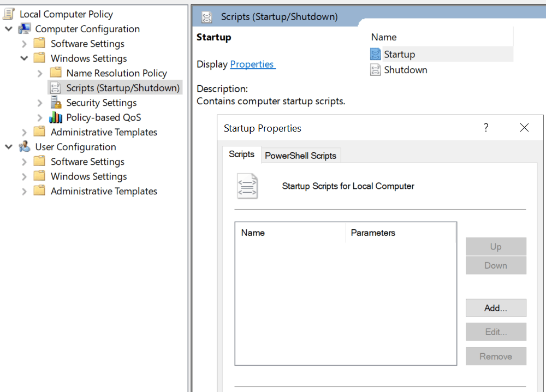Image resolution: width=546 pixels, height=392 pixels.
Task: Expand the Security Settings node
Action: (40, 103)
